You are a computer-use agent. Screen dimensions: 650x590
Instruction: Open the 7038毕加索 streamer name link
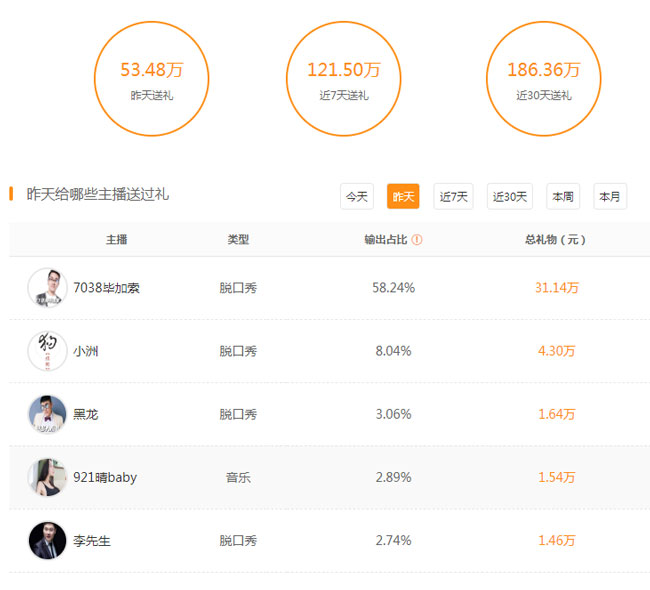click(107, 288)
